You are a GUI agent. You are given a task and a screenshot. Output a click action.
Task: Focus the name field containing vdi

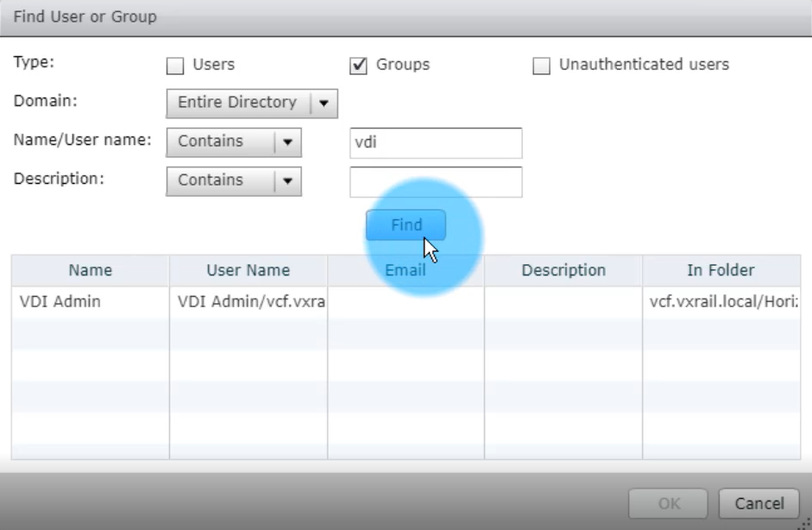[x=435, y=143]
